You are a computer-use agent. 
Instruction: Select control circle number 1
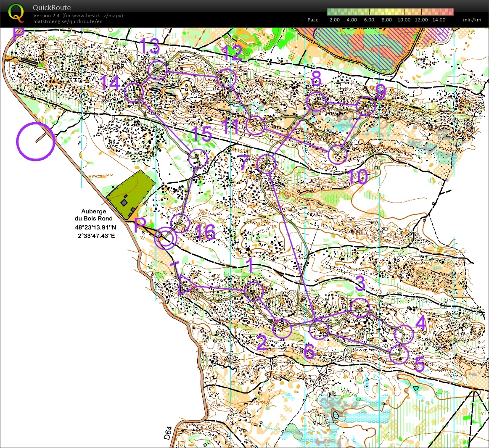(x=254, y=291)
